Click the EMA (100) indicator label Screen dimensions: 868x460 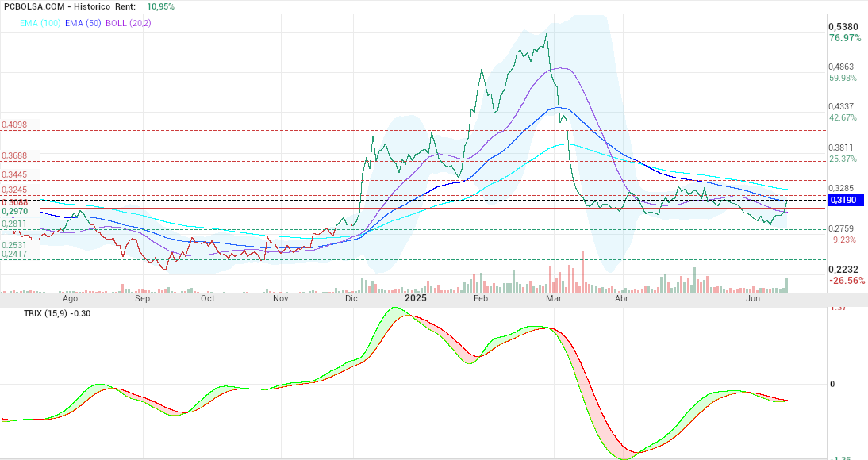coord(40,23)
